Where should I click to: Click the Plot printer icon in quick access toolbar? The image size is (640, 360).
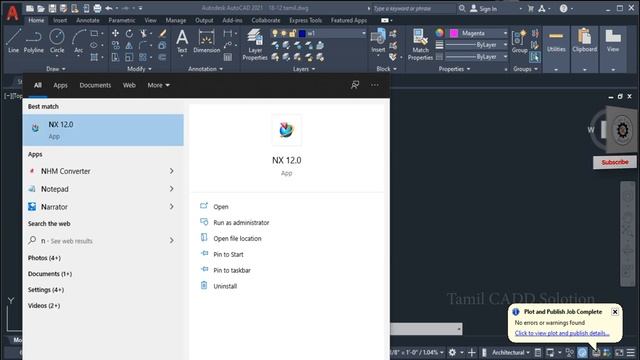click(97, 8)
